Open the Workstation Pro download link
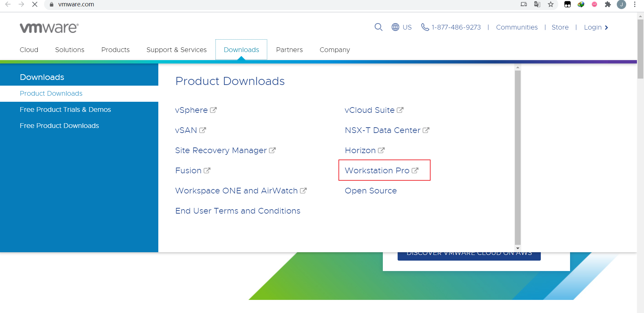The width and height of the screenshot is (644, 313). pyautogui.click(x=381, y=171)
